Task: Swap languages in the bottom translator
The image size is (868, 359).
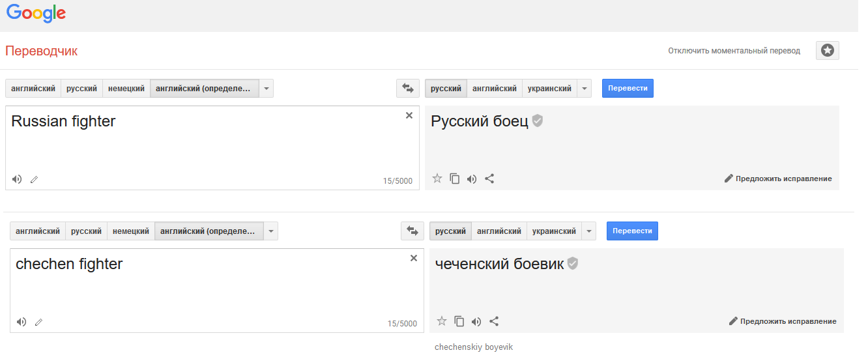Action: (x=412, y=231)
